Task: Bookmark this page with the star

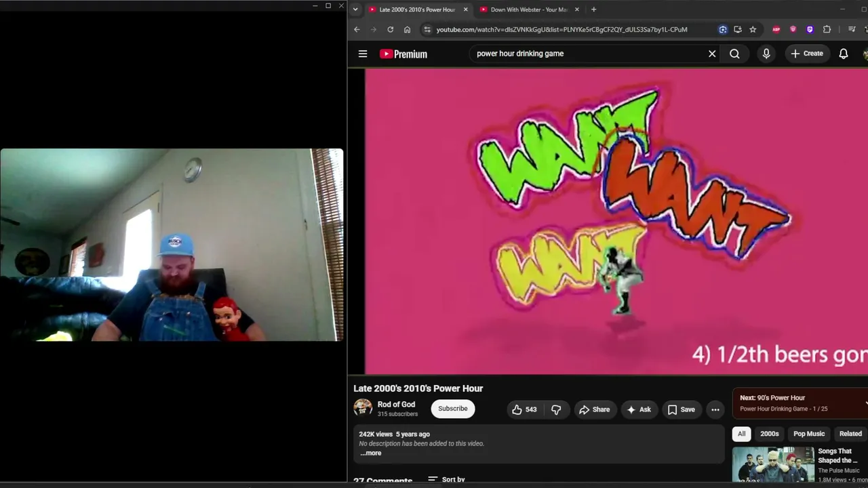Action: click(753, 29)
